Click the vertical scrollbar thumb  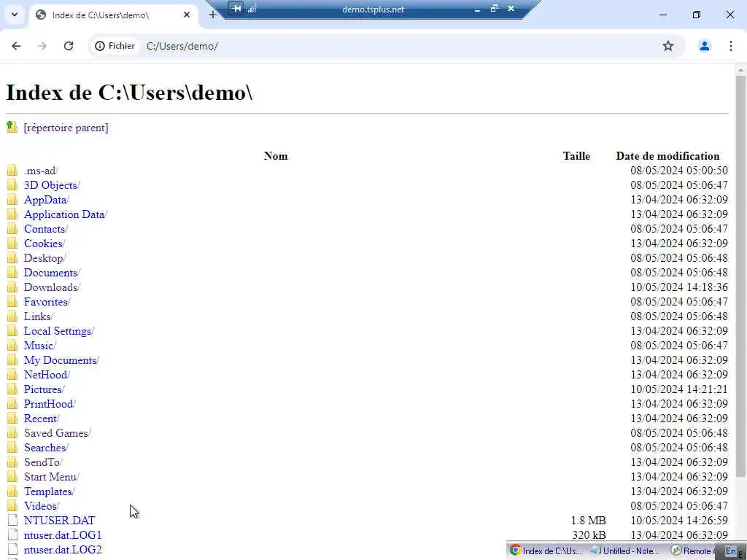click(x=740, y=276)
